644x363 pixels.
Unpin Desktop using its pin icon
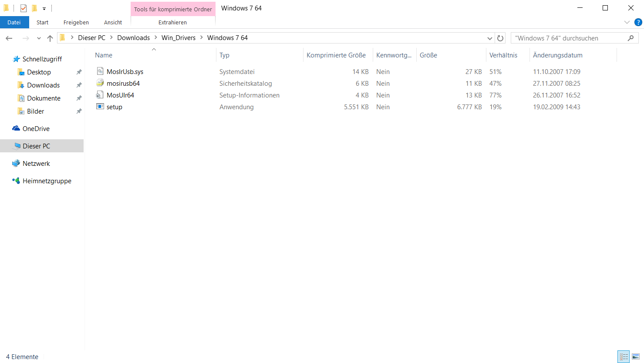(79, 72)
